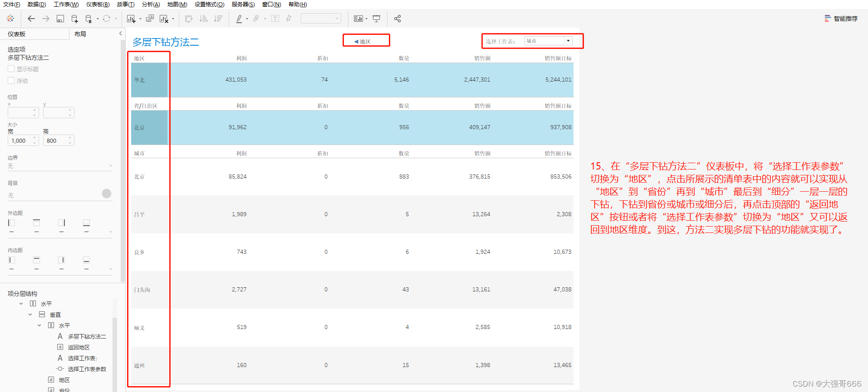Open the inner padding 内边距 dropdown arrow

point(111,269)
